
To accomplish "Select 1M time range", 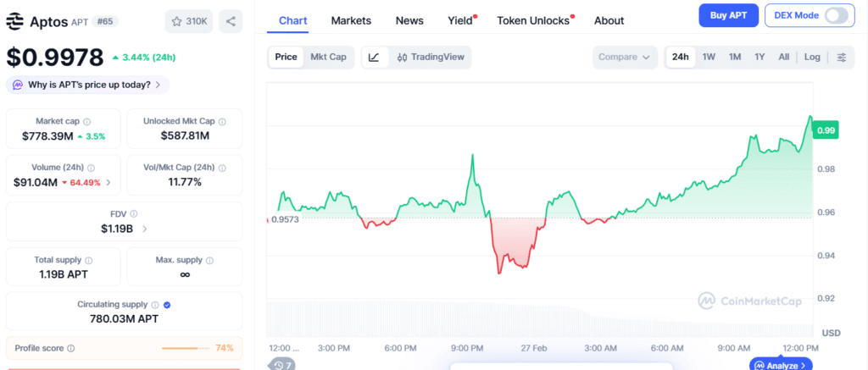I will pos(735,57).
